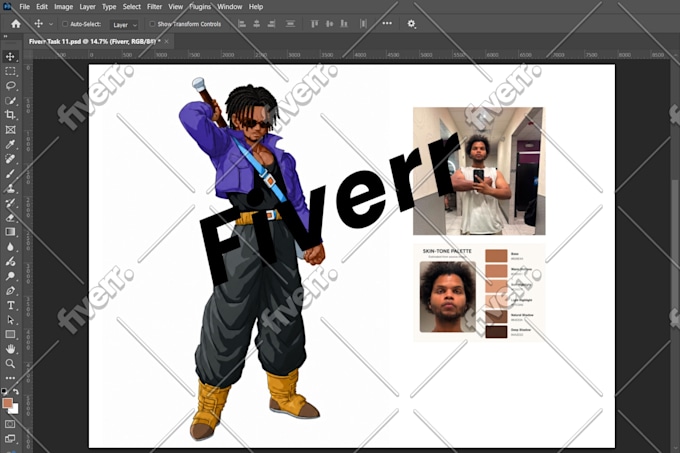Align right edges in options bar
This screenshot has width=680, height=453.
click(x=271, y=24)
